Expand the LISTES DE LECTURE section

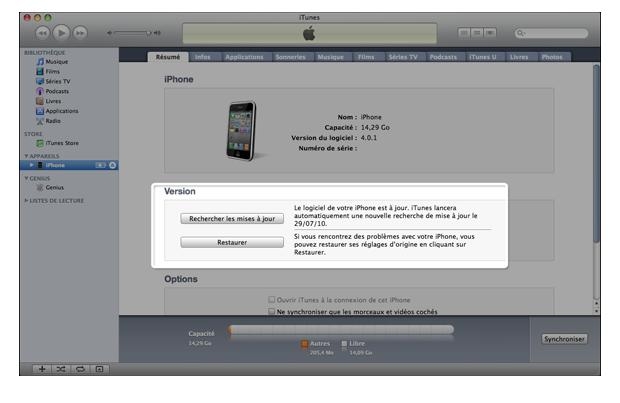coord(26,201)
